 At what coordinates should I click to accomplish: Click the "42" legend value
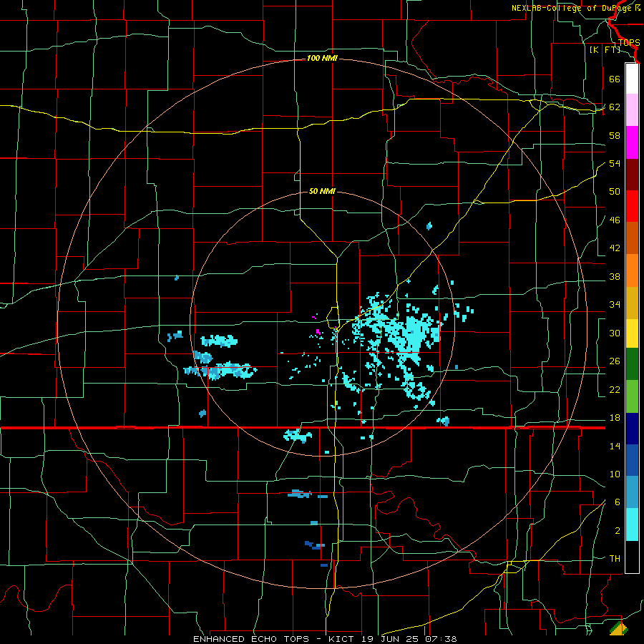click(615, 248)
